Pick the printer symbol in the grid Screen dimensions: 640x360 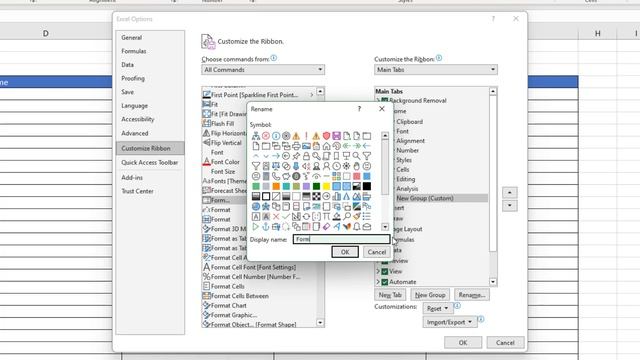tap(296, 146)
